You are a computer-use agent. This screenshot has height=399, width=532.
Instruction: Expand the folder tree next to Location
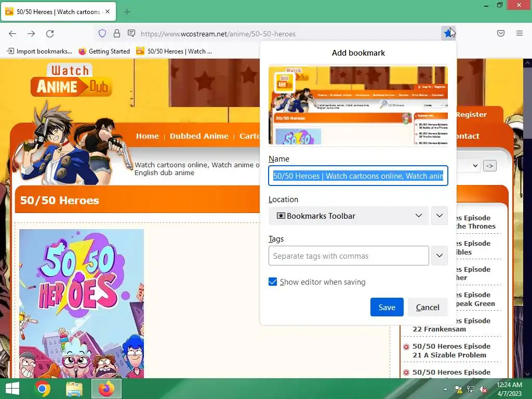click(x=440, y=216)
